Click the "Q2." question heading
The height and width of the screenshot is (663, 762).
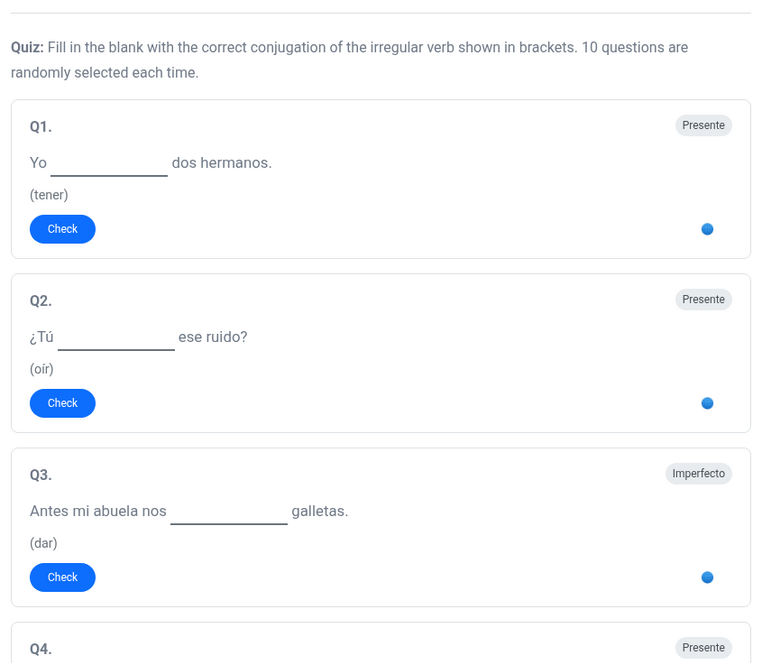pyautogui.click(x=41, y=301)
